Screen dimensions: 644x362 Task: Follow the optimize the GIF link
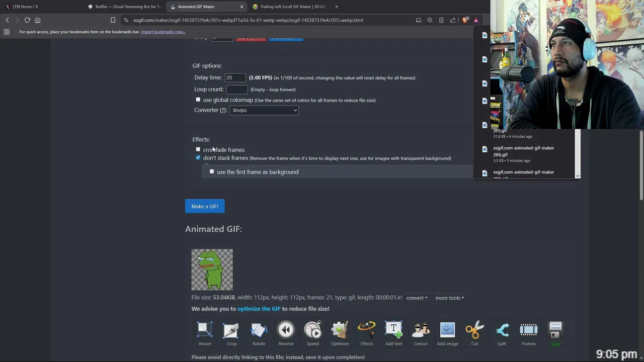pos(259,309)
